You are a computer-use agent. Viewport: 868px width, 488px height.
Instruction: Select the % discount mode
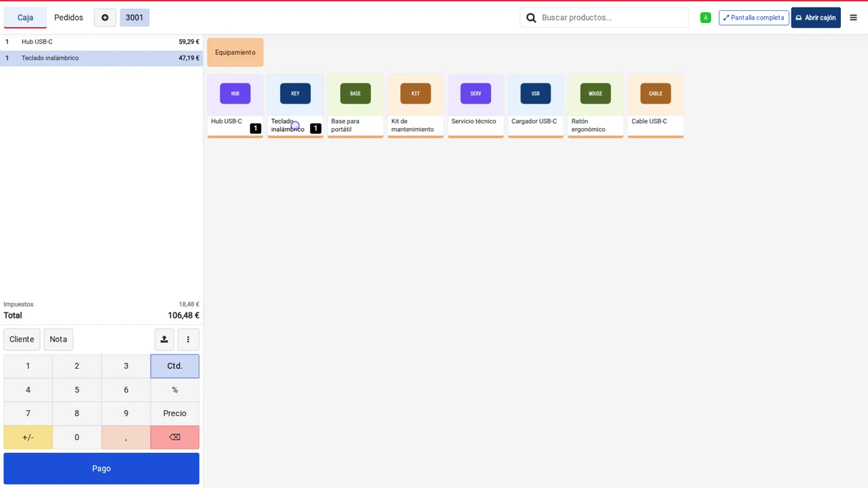pos(175,390)
